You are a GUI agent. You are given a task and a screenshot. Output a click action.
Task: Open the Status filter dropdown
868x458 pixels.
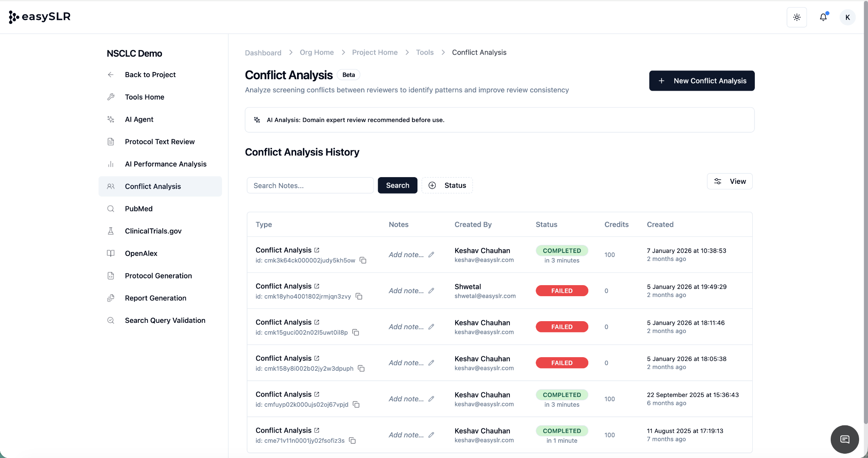pos(447,185)
